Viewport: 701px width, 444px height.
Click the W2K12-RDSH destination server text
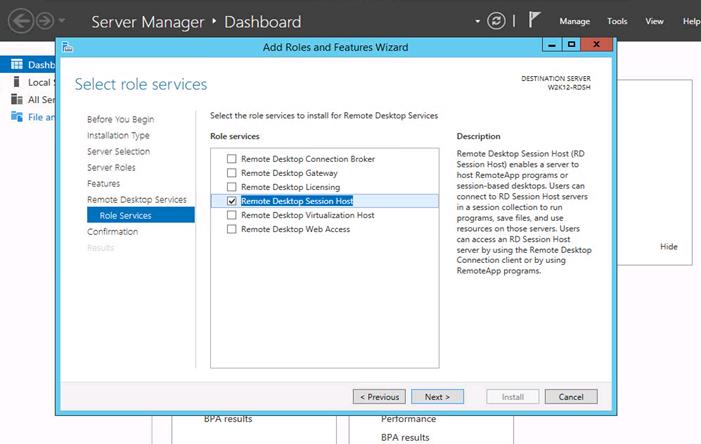pos(569,87)
